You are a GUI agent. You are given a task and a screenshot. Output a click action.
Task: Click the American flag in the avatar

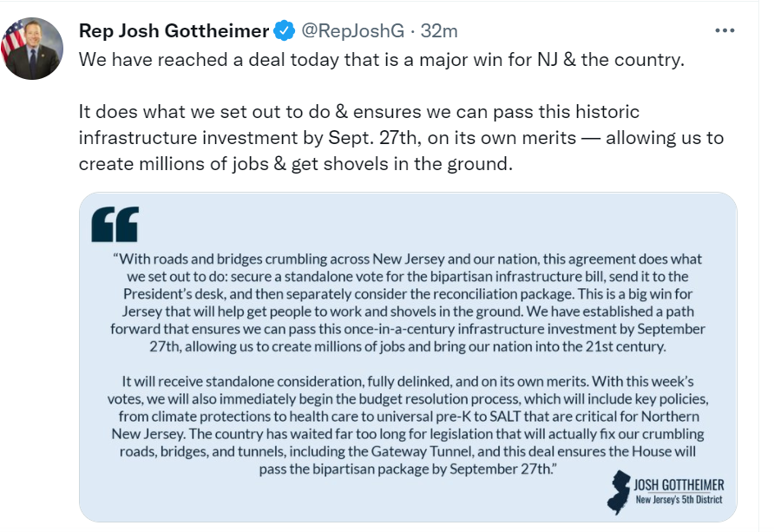[14, 38]
